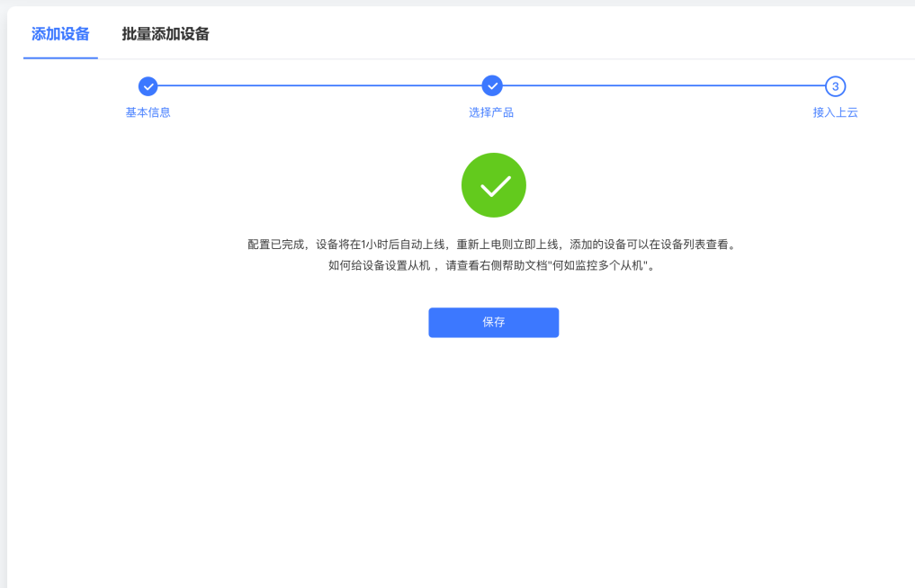The width and height of the screenshot is (915, 588).
Task: Click the green success checkmark icon
Action: (x=494, y=185)
